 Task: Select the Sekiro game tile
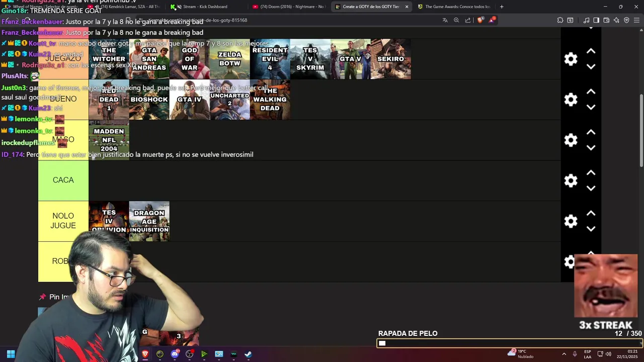pos(390,59)
